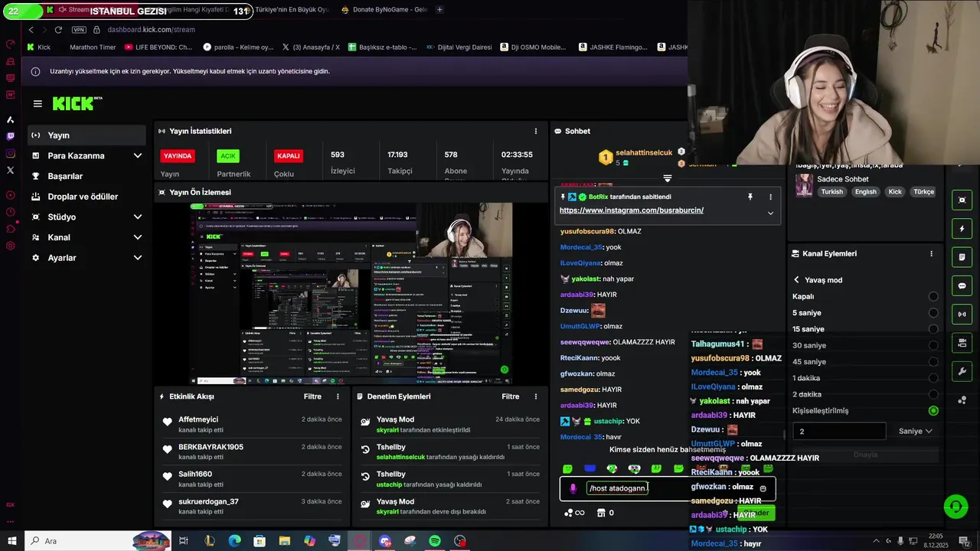Image resolution: width=980 pixels, height=551 pixels.
Task: Open Yayın in the sidebar
Action: click(87, 135)
